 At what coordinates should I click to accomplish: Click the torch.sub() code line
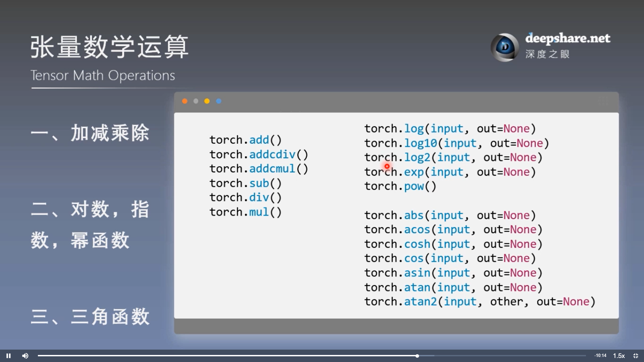coord(246,183)
